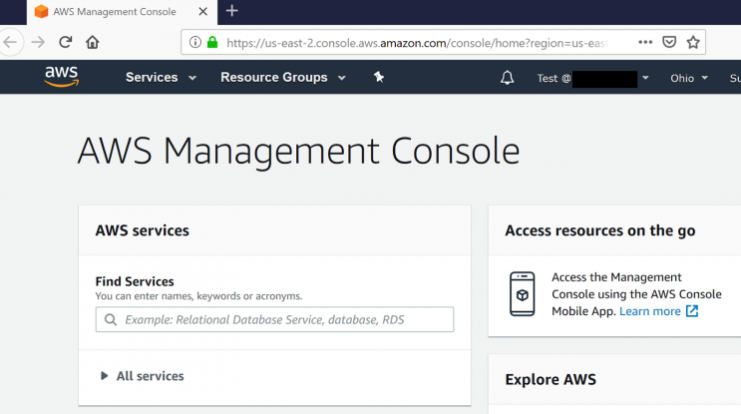The image size is (741, 414).
Task: Go back with the browser back button
Action: pyautogui.click(x=11, y=42)
